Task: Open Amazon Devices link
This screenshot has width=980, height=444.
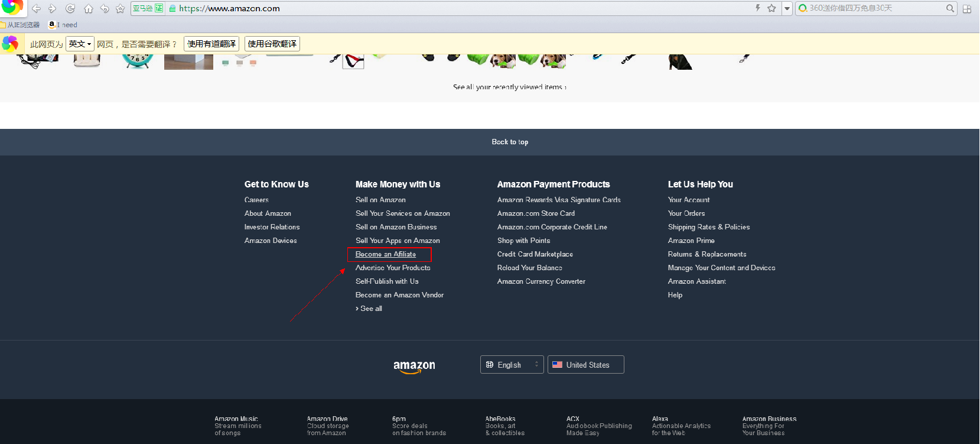Action: (x=271, y=241)
